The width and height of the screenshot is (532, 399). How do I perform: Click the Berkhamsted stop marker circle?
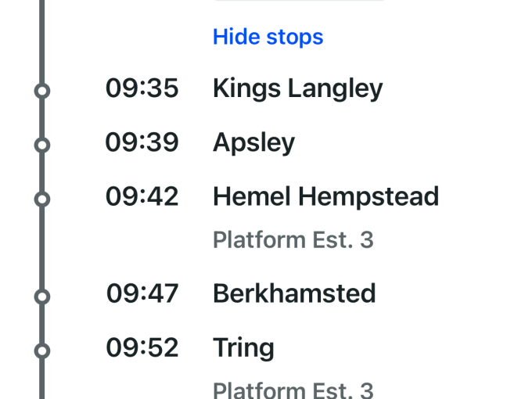[42, 297]
